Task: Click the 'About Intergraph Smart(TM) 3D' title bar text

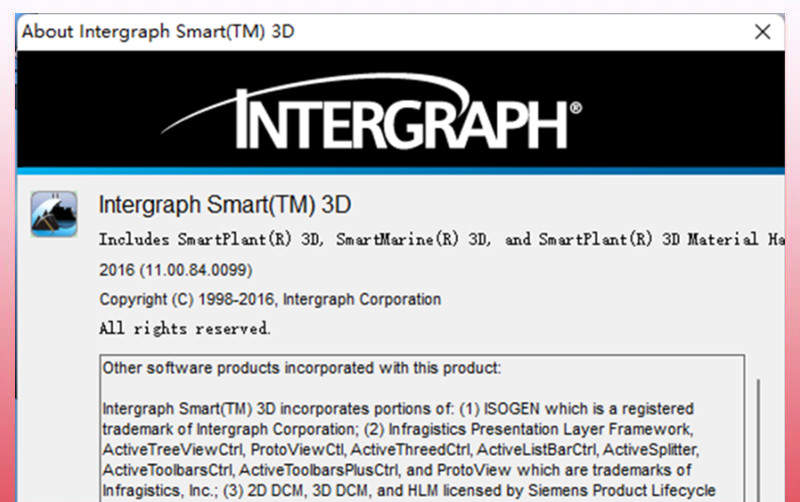Action: [x=158, y=32]
